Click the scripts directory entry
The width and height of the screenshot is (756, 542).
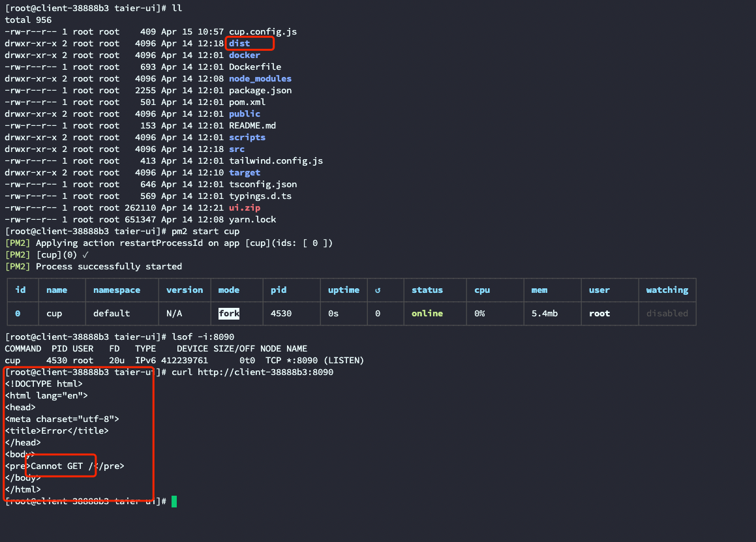pyautogui.click(x=247, y=137)
